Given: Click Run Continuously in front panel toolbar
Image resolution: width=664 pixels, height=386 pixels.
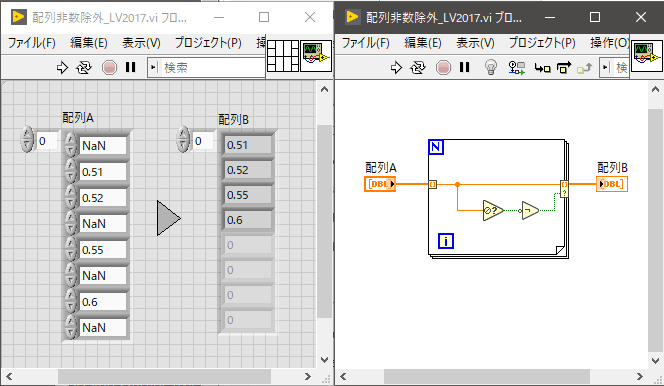Looking at the screenshot, I should coord(83,67).
